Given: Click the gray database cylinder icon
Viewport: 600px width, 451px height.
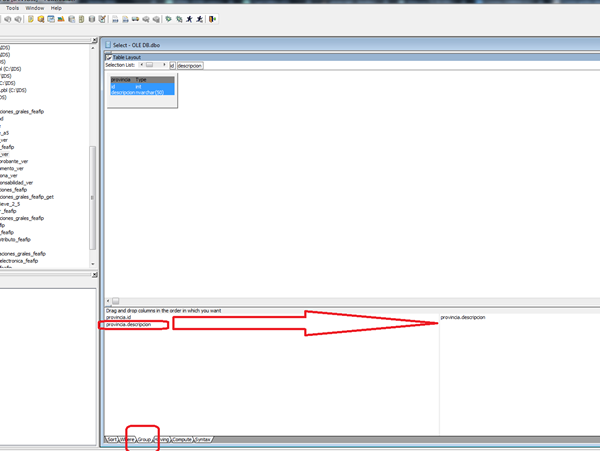Looking at the screenshot, I should [x=92, y=19].
